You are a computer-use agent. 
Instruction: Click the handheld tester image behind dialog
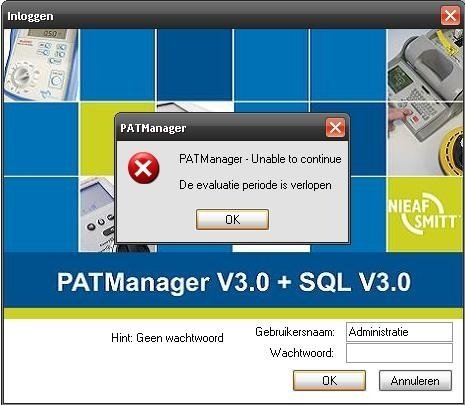point(97,214)
